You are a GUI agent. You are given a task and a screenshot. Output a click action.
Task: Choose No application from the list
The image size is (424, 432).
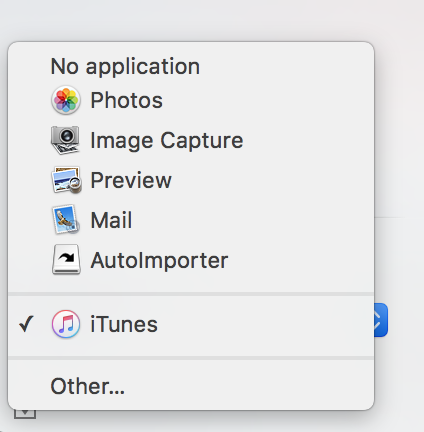125,67
